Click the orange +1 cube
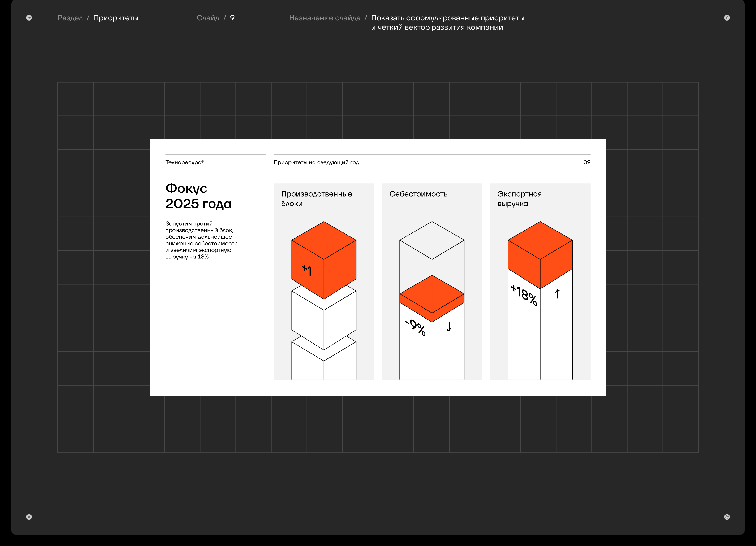 pos(324,260)
